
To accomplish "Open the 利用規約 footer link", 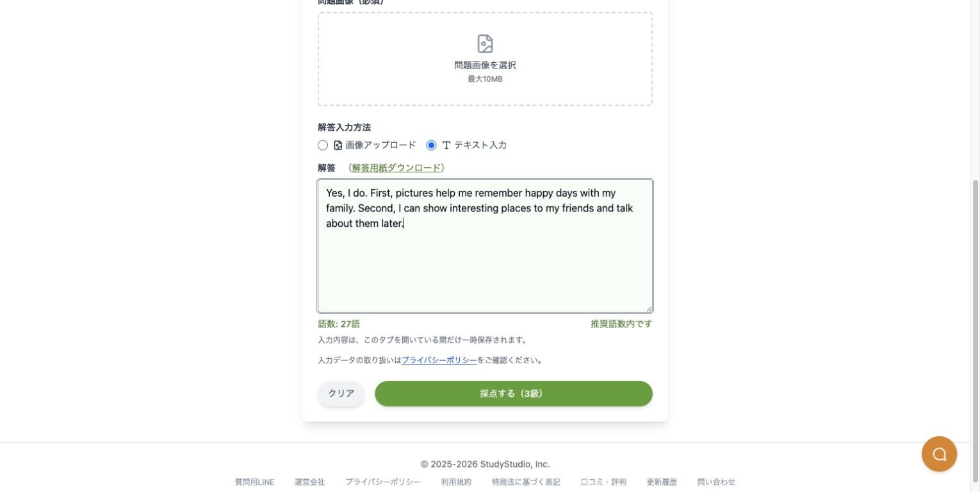I will tap(456, 482).
